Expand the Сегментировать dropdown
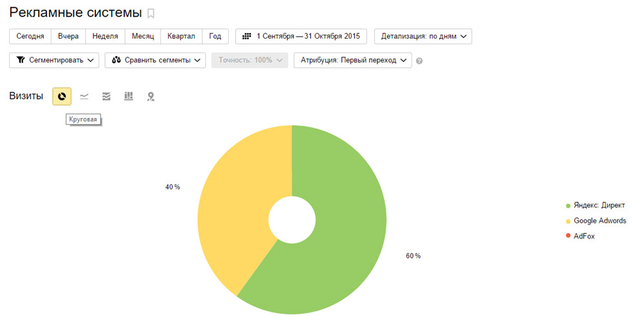 (54, 61)
